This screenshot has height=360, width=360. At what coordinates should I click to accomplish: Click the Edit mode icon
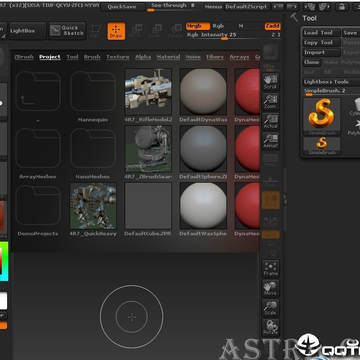coord(96,31)
